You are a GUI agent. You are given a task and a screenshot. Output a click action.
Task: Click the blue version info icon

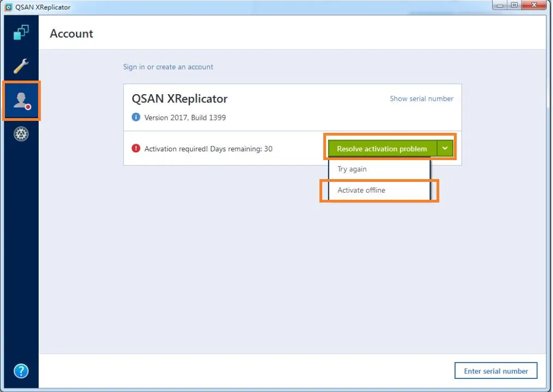[136, 117]
